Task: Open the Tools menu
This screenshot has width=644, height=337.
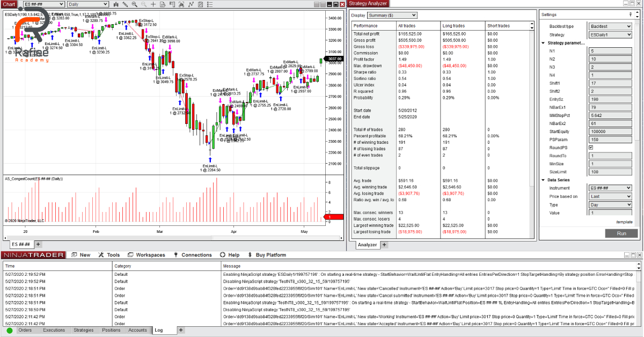Action: click(x=113, y=255)
